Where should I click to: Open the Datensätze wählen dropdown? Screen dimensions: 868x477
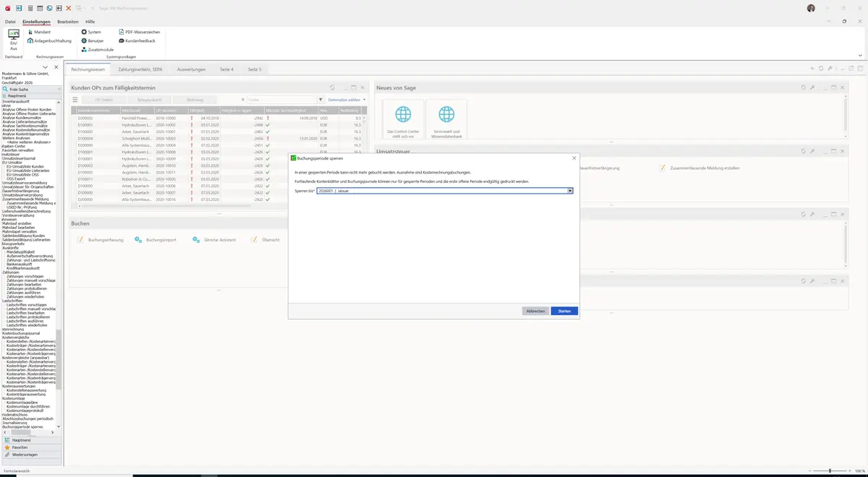(x=347, y=100)
